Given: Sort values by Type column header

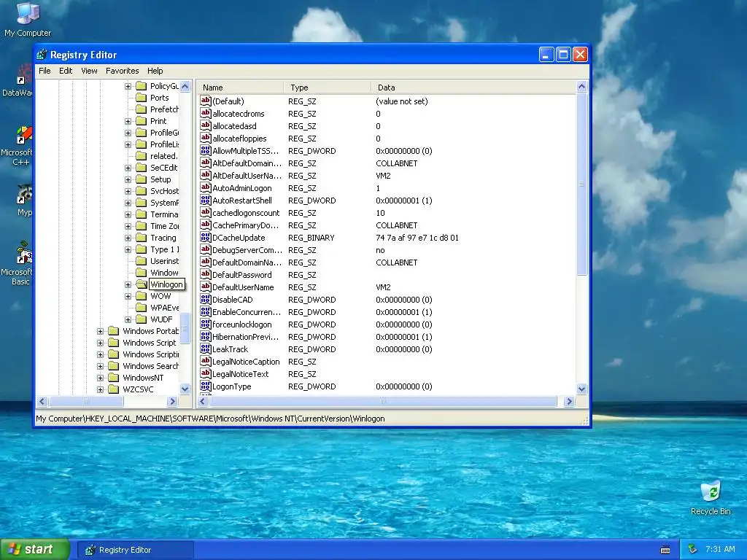Looking at the screenshot, I should coord(328,87).
